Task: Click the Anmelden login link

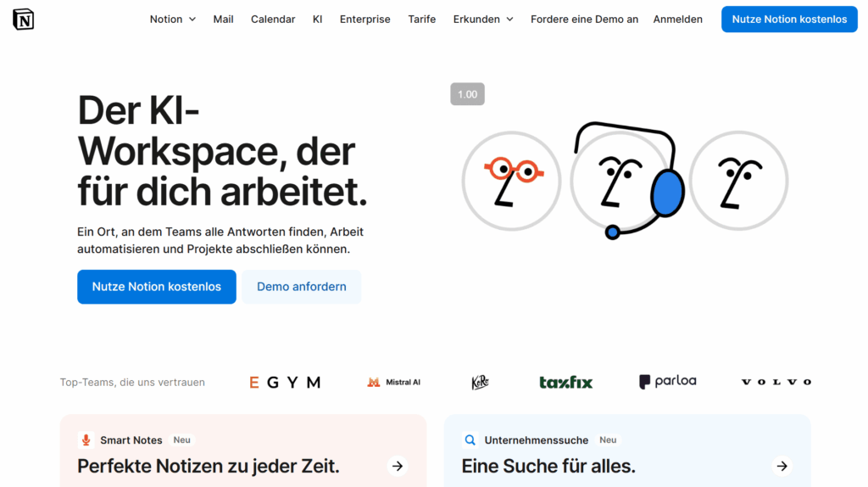Action: pyautogui.click(x=677, y=20)
